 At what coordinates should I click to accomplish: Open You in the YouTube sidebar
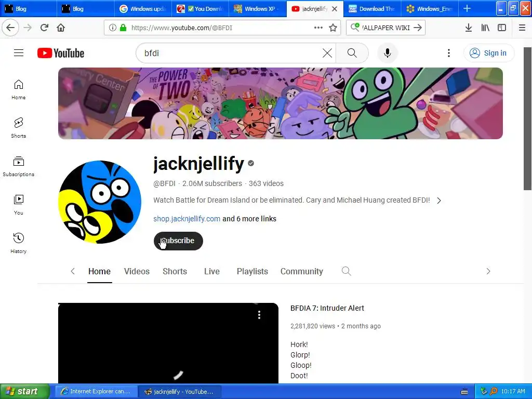coord(18,205)
